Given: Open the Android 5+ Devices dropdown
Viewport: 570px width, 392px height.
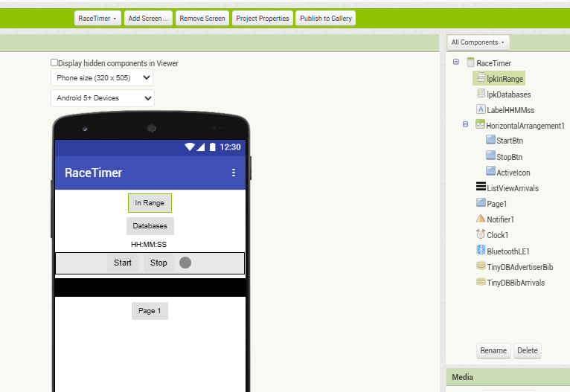Looking at the screenshot, I should tap(103, 98).
